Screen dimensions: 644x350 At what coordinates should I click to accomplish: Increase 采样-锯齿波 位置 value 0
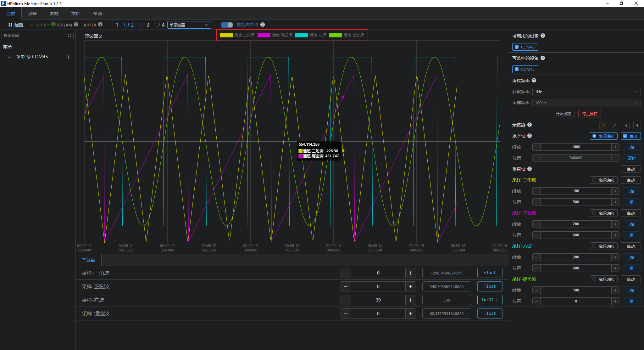[615, 301]
